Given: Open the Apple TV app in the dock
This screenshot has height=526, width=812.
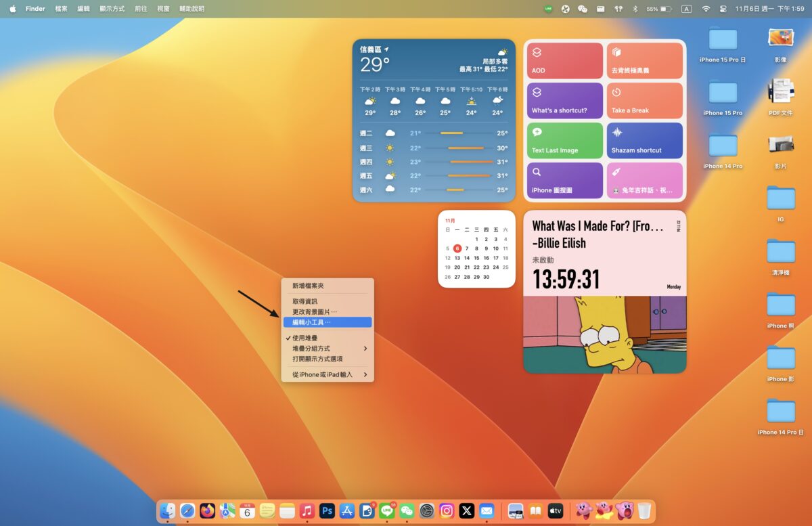Looking at the screenshot, I should pos(556,510).
